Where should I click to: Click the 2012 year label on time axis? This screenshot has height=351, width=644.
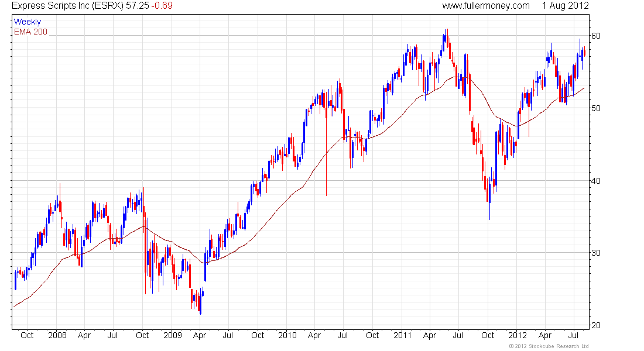[517, 335]
